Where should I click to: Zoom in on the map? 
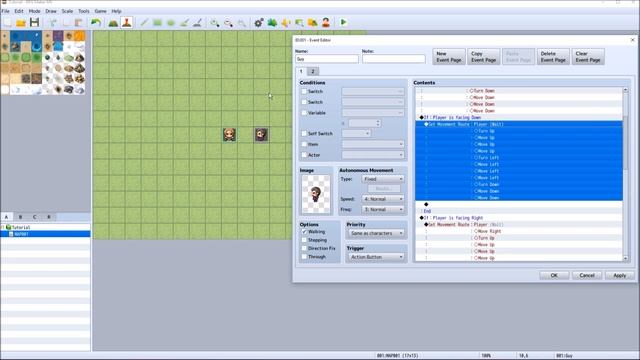click(x=215, y=22)
